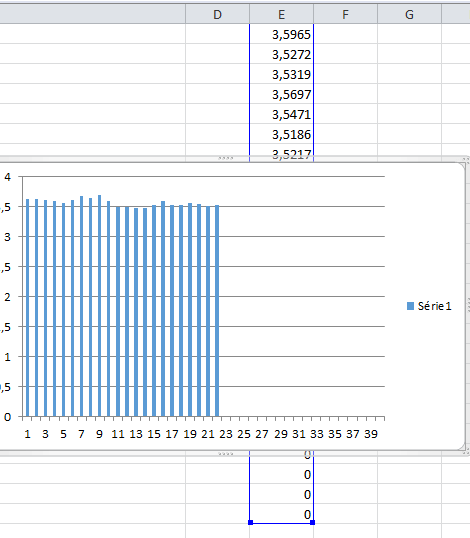This screenshot has height=538, width=470.
Task: Select the tallest bar at category 9
Action: (99, 306)
